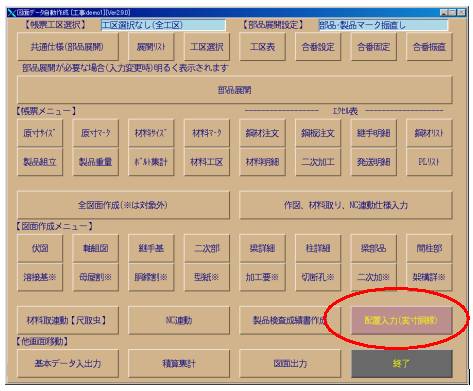Screen dimensions: 473x391
Task: Click the 製品重量 button
Action: point(95,162)
